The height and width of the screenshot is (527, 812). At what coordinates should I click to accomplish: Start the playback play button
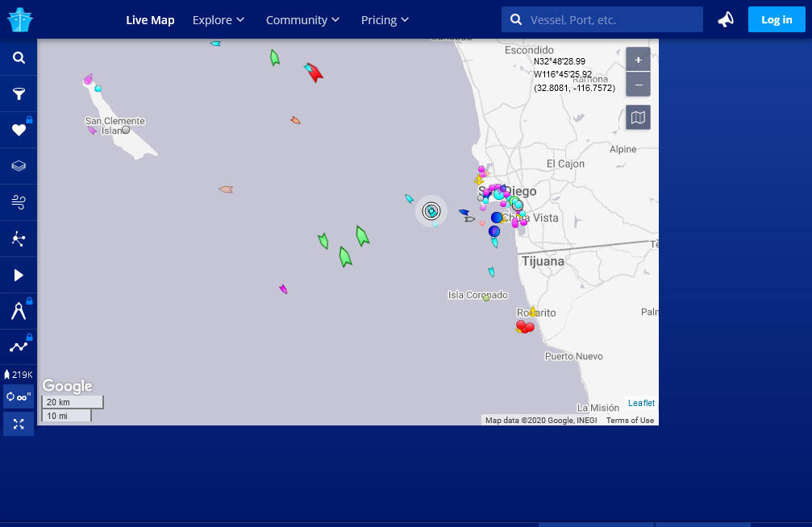[19, 275]
